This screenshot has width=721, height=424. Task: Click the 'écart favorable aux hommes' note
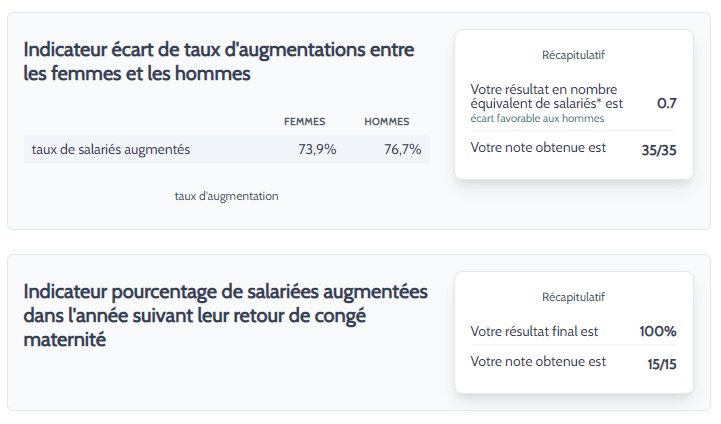click(x=537, y=119)
